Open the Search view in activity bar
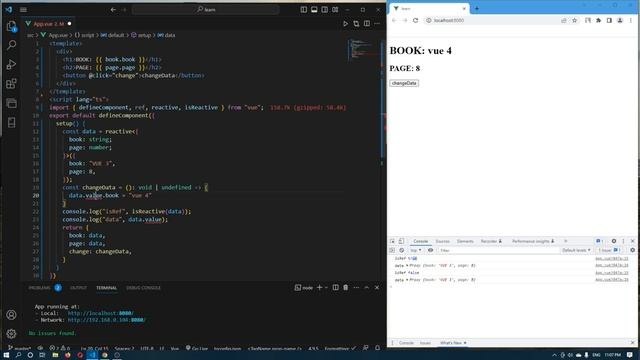 pos(11,45)
